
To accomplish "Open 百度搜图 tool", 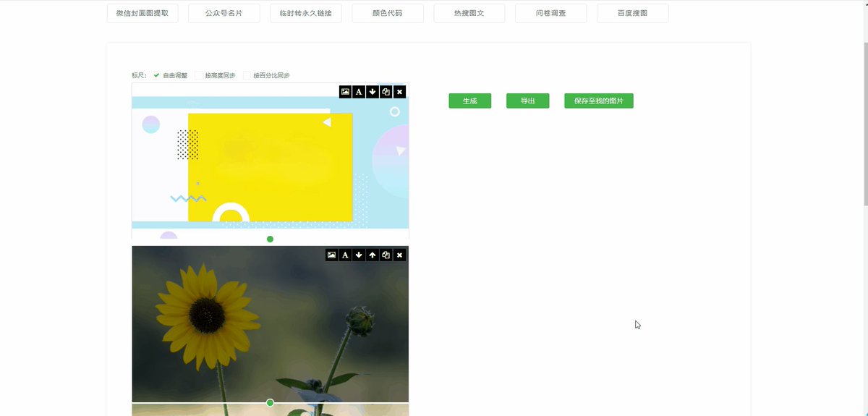I will [633, 13].
